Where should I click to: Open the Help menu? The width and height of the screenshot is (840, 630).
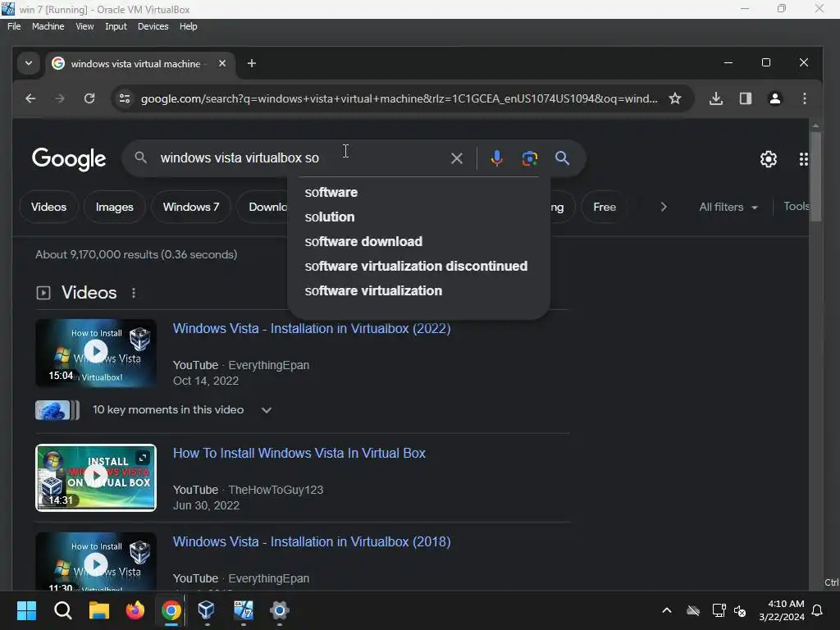click(x=188, y=26)
